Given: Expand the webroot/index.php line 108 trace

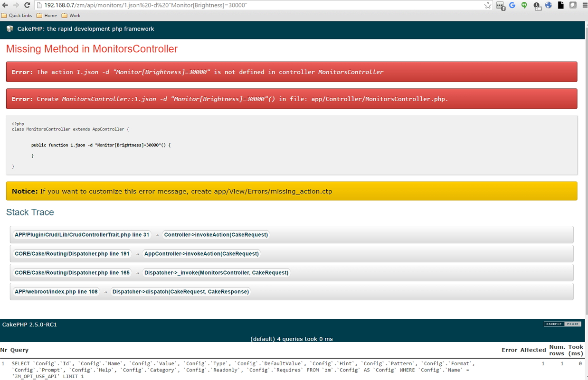Looking at the screenshot, I should tap(56, 292).
